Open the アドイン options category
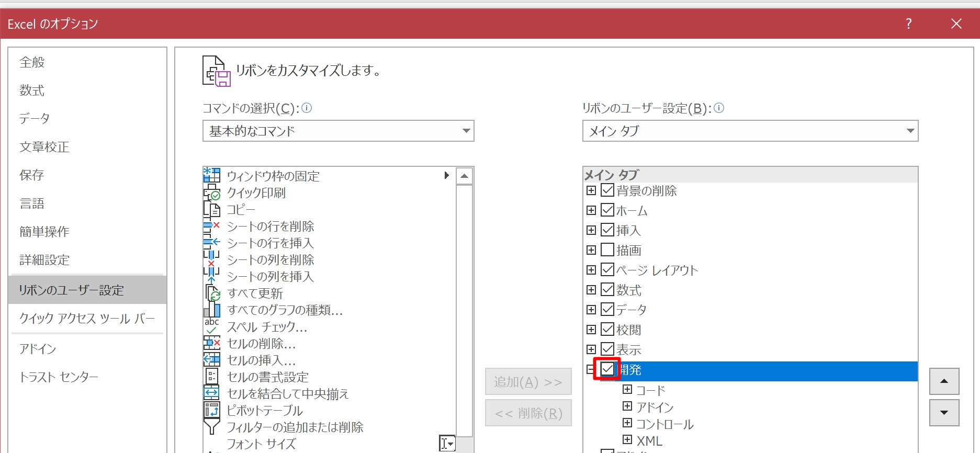The height and width of the screenshot is (453, 980). [87, 349]
